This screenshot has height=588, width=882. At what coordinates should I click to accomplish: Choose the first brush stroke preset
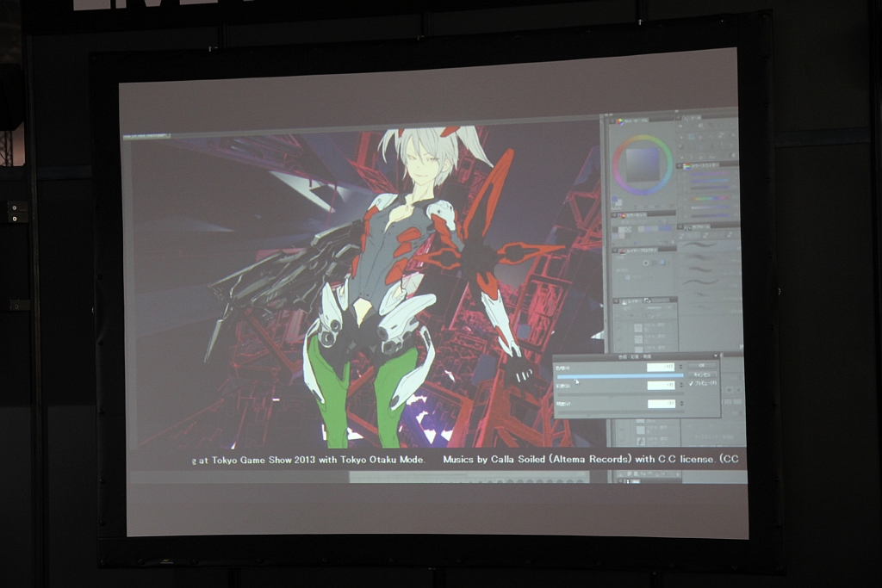(x=699, y=244)
